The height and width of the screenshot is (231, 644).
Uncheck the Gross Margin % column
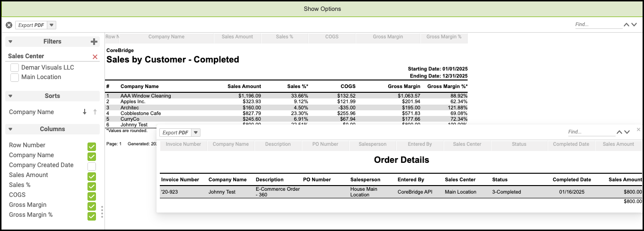click(x=92, y=216)
